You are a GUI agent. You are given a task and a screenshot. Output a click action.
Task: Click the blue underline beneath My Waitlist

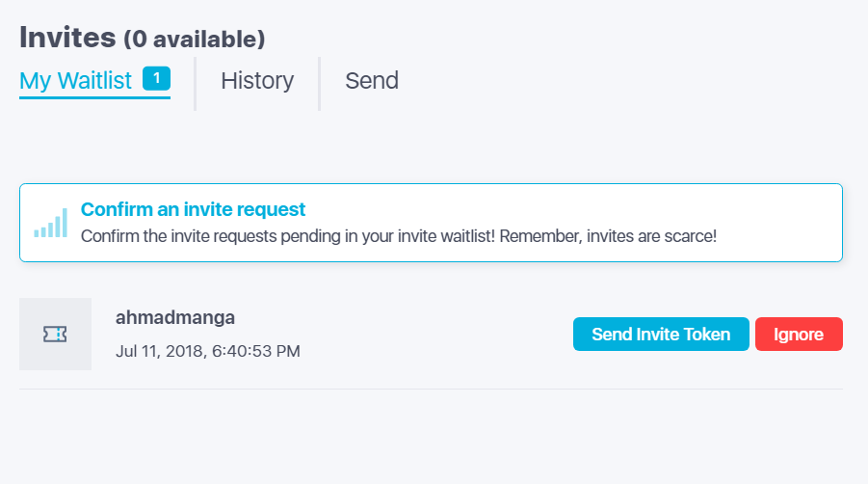[x=94, y=98]
